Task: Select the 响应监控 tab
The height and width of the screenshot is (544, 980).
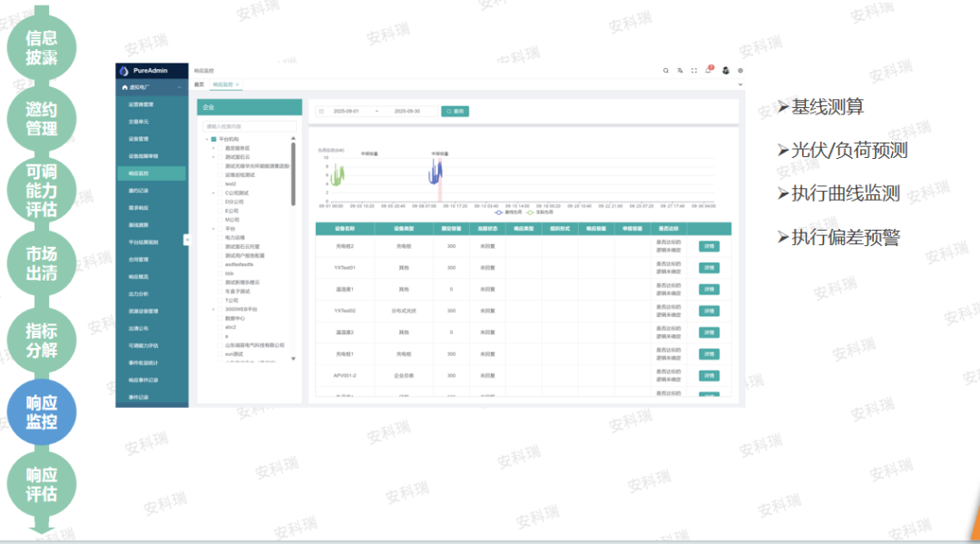Action: pyautogui.click(x=223, y=84)
